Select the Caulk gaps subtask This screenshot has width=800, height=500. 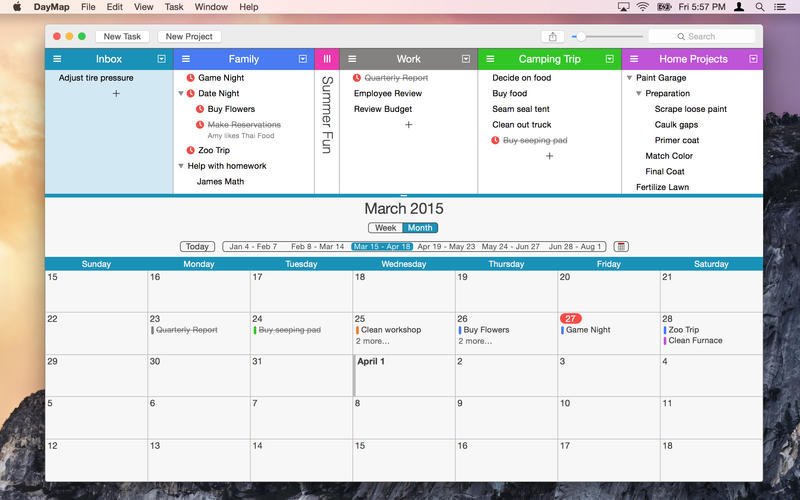(x=676, y=124)
